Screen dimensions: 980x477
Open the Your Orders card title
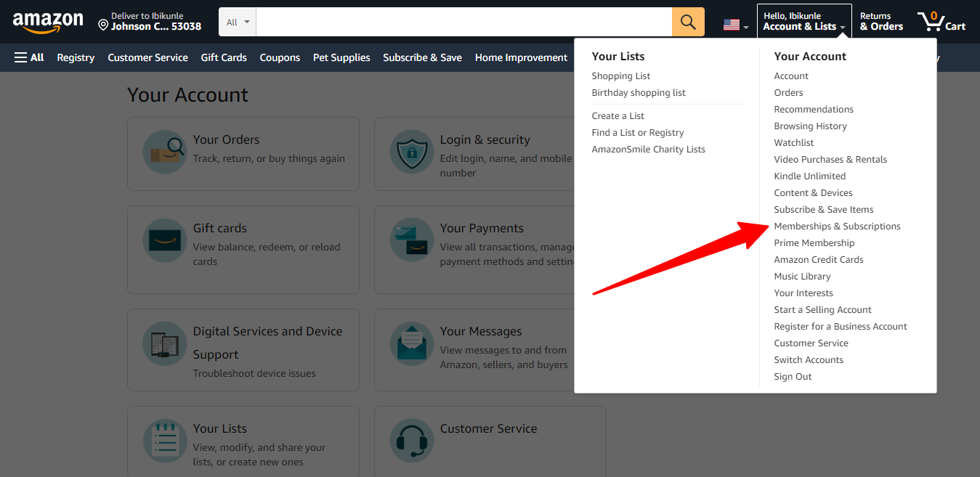pos(226,140)
